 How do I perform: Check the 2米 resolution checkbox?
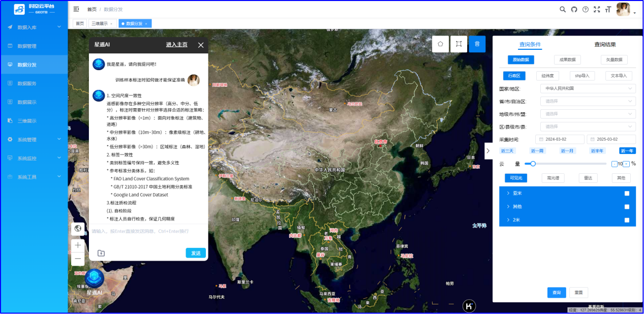(627, 220)
